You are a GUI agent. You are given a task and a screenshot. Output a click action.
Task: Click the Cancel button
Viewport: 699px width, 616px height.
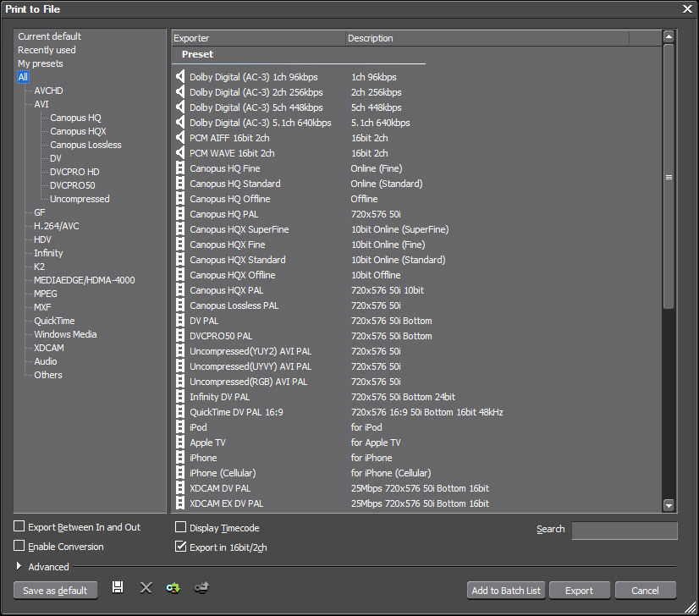645,590
